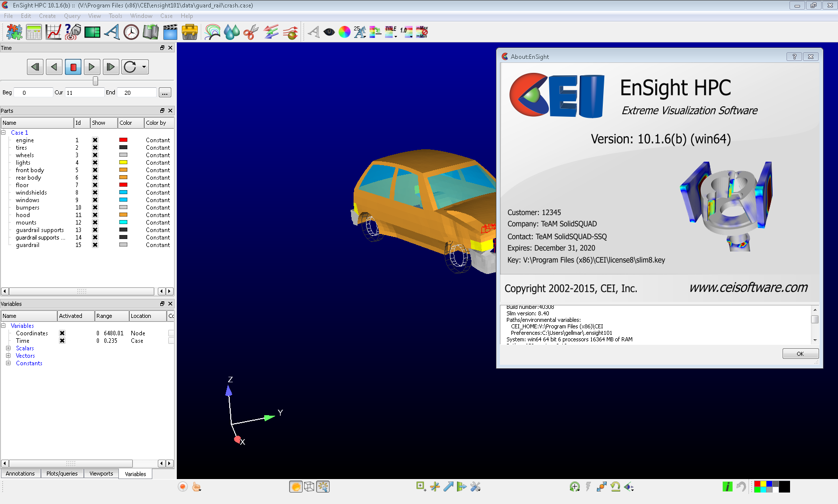Screen dimensions: 838x504
Task: Create a clip with the scissors icon
Action: tap(251, 32)
